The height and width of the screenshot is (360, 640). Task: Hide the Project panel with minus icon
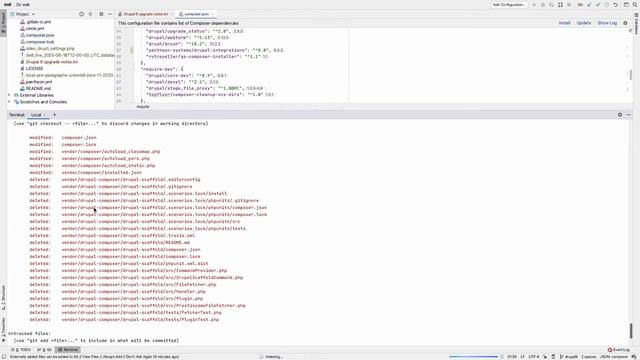[x=110, y=14]
